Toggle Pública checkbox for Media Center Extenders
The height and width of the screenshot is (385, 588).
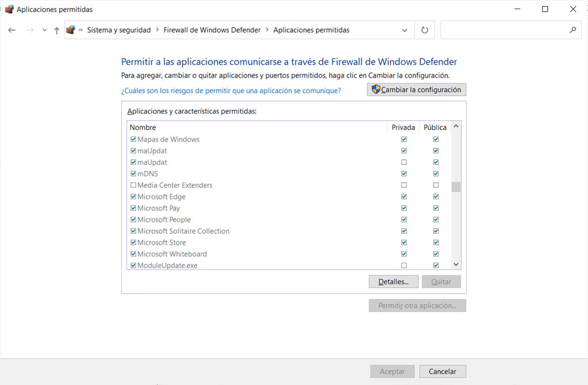tap(436, 185)
